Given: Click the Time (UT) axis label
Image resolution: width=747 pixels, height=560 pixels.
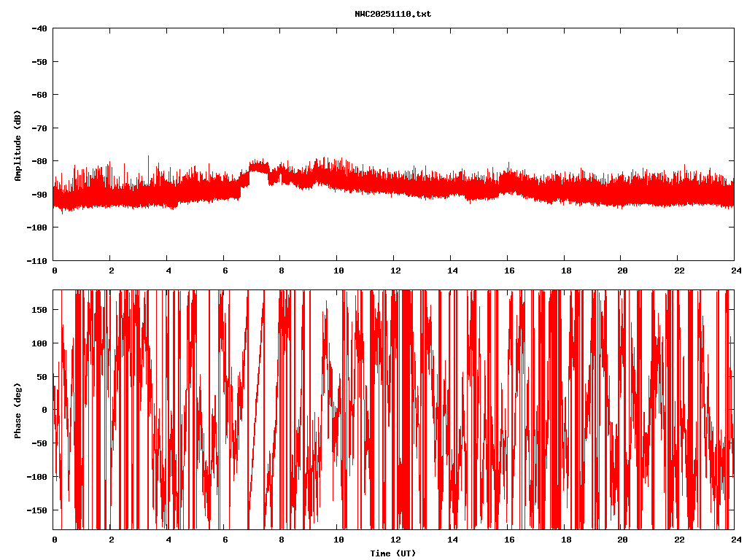Looking at the screenshot, I should pos(392,553).
